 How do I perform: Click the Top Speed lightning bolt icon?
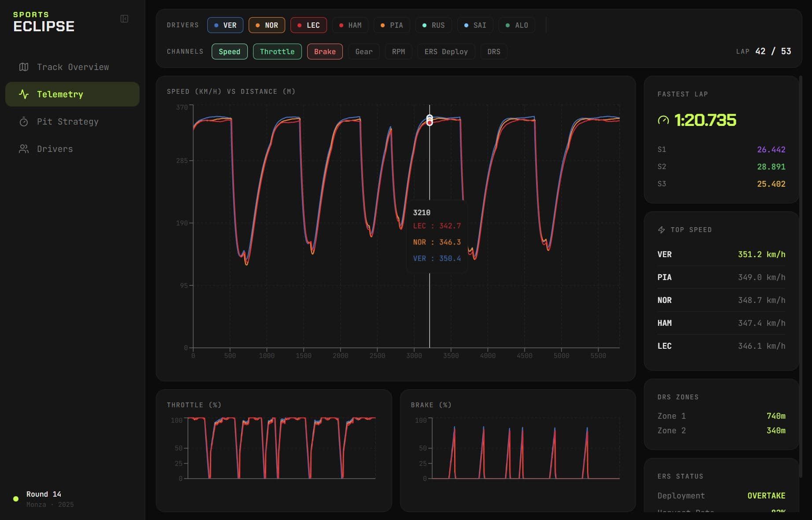tap(661, 230)
